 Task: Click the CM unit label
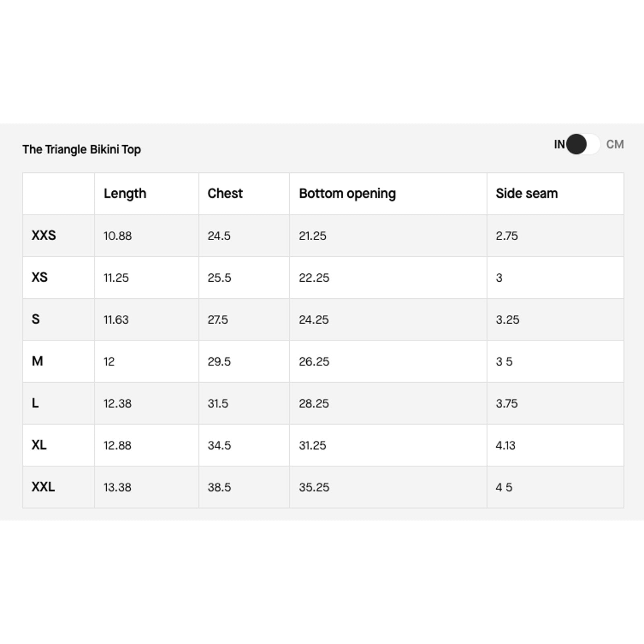[x=615, y=144]
